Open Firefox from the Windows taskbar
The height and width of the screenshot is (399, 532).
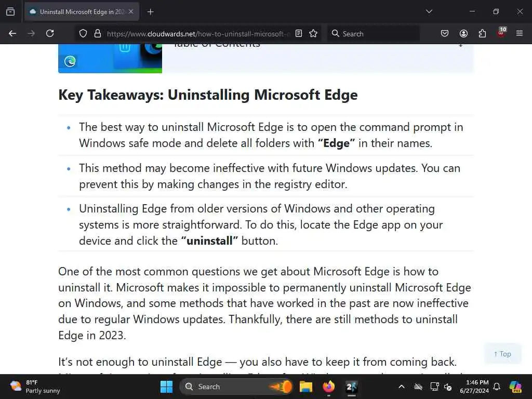pyautogui.click(x=328, y=387)
